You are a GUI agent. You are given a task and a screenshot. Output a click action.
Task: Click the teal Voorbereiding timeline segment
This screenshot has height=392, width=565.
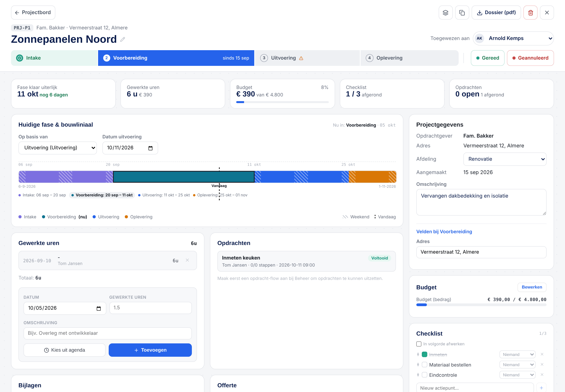184,177
